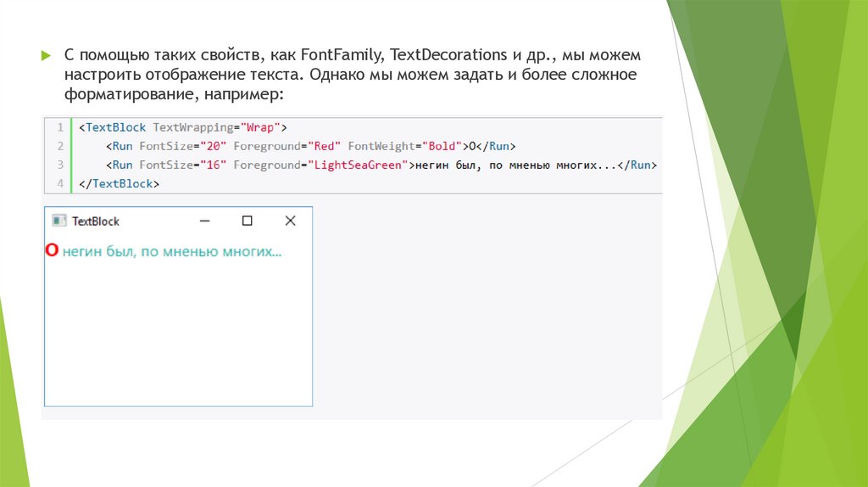Click code line number 1
Screen dimensions: 868x487
point(60,127)
